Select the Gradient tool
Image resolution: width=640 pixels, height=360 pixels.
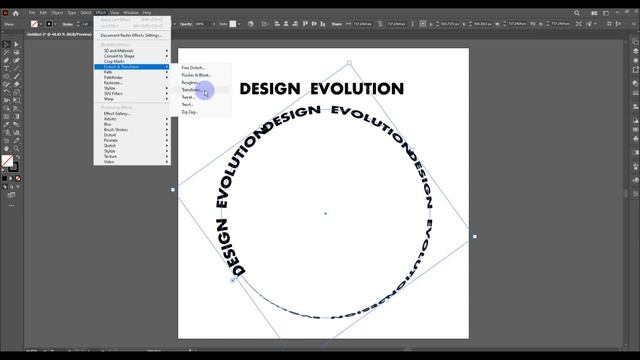pyautogui.click(x=16, y=116)
